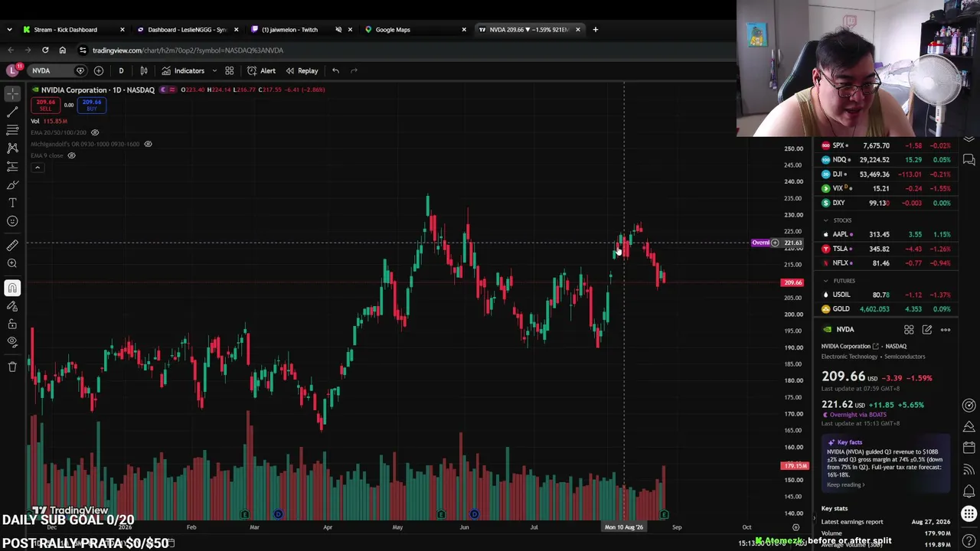The image size is (980, 551).
Task: Toggle visibility of EMA 9 close indicator
Action: point(71,155)
